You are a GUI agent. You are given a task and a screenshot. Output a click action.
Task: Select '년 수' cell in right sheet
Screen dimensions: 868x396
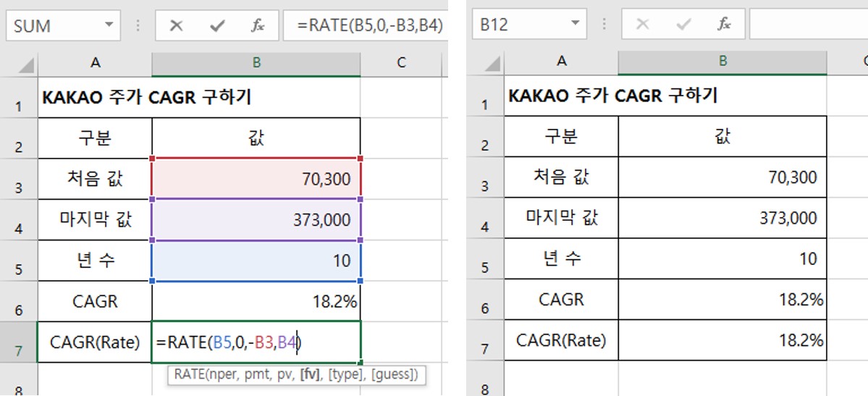pyautogui.click(x=561, y=260)
